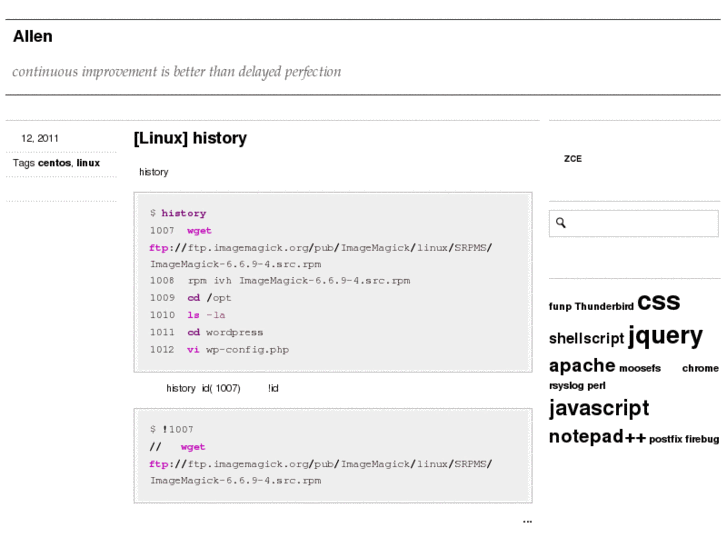Click the firebug tag link

(702, 439)
